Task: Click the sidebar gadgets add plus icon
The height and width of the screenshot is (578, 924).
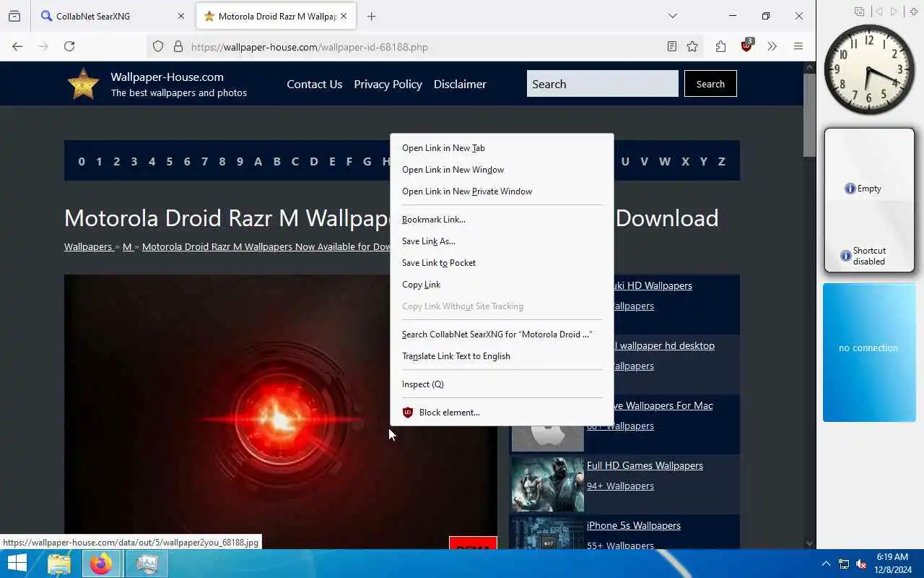Action: 914,12
